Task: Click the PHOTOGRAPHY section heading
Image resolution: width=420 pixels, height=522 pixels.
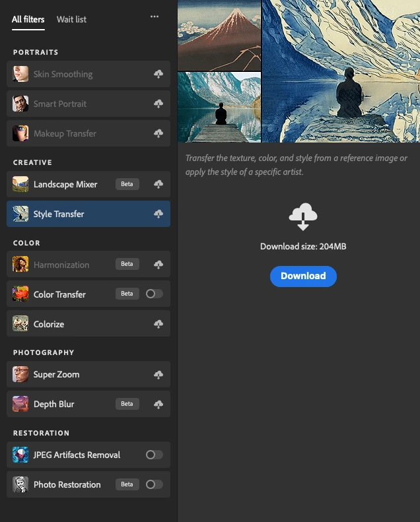Action: (x=44, y=352)
